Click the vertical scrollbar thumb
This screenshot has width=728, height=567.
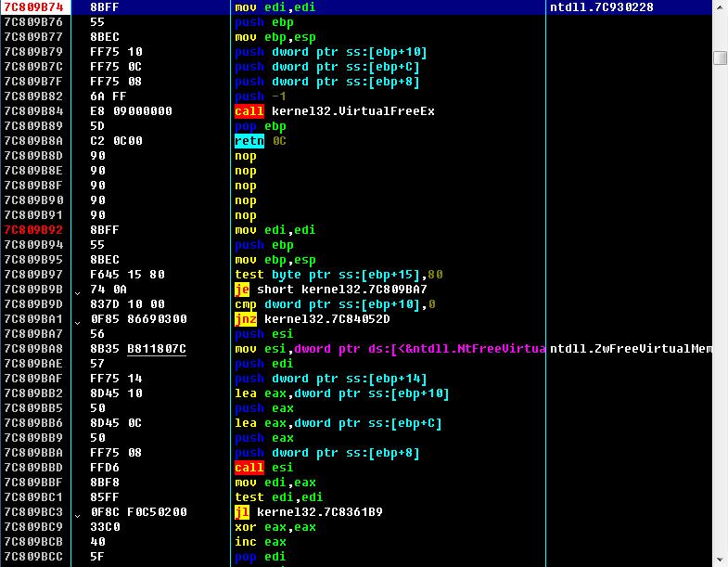pos(720,58)
